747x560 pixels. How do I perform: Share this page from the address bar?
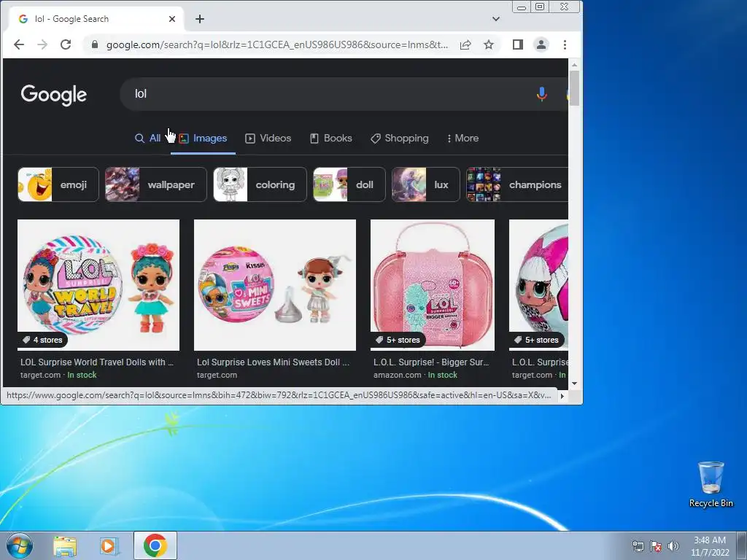pyautogui.click(x=465, y=44)
